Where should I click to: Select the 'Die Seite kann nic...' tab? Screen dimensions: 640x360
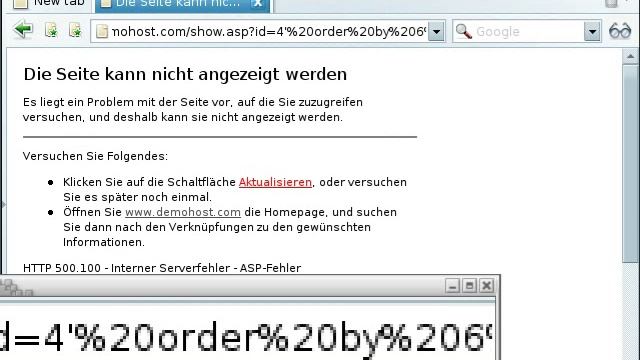click(176, 4)
